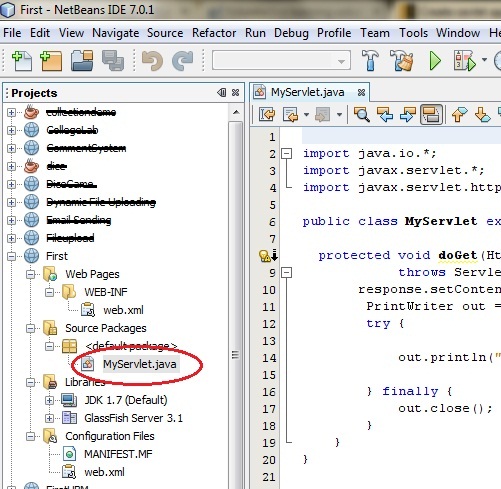Screen dimensions: 501x489
Task: Open the Team menu
Action: click(375, 33)
